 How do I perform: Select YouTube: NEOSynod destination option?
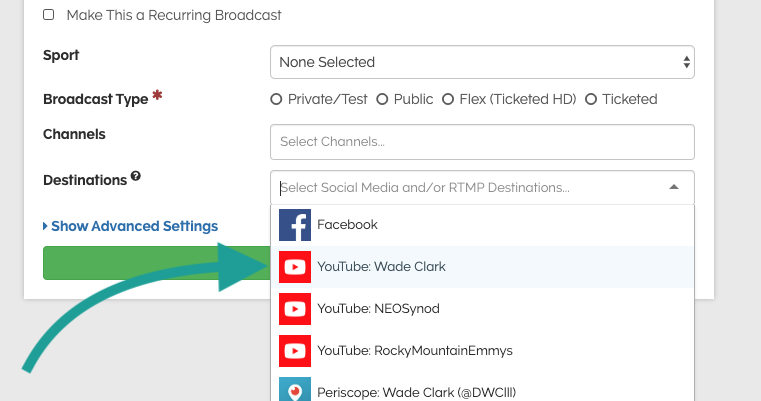[378, 309]
